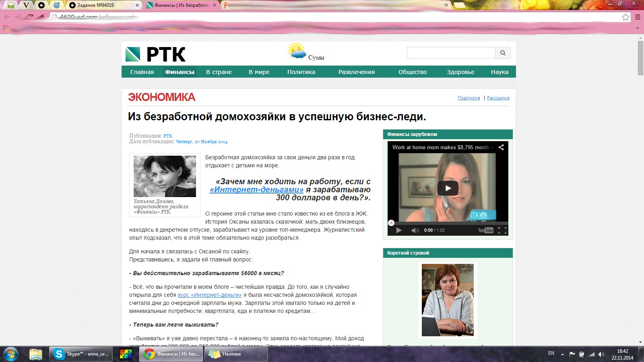
Task: Click the publication date link
Action: 202,142
